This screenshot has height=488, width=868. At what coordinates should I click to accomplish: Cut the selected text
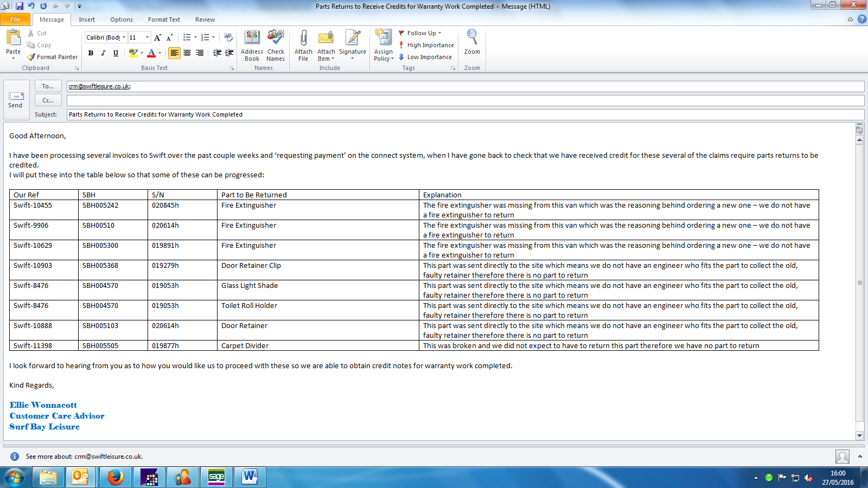(x=37, y=33)
